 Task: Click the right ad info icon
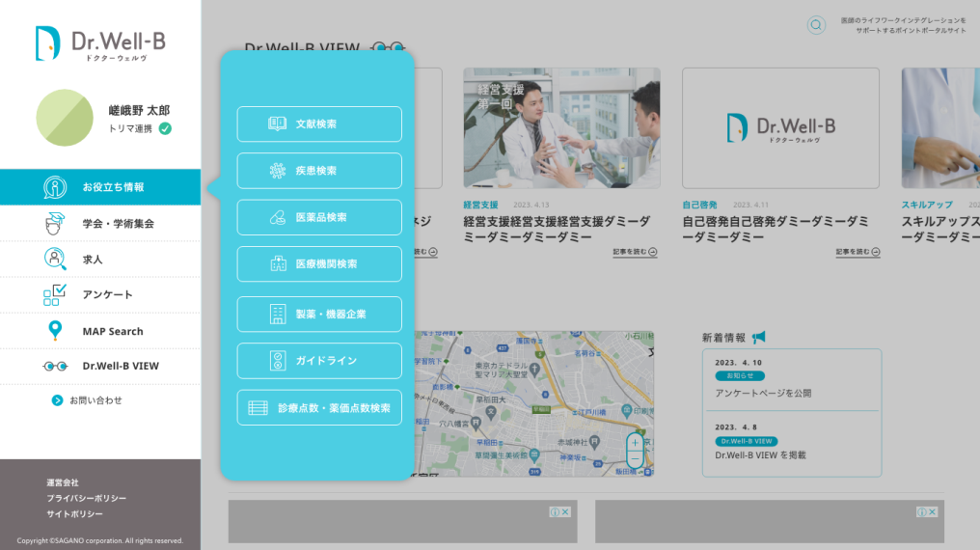click(x=922, y=511)
